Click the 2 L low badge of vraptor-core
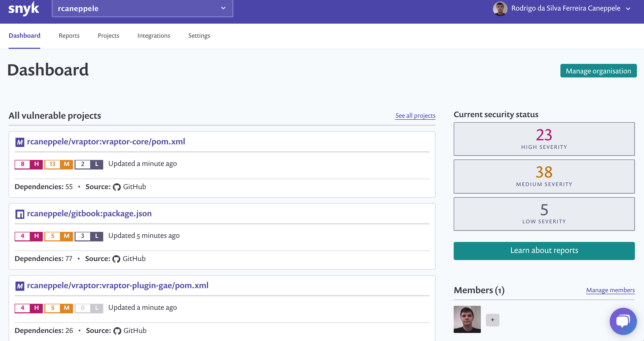The image size is (644, 341). click(x=89, y=164)
